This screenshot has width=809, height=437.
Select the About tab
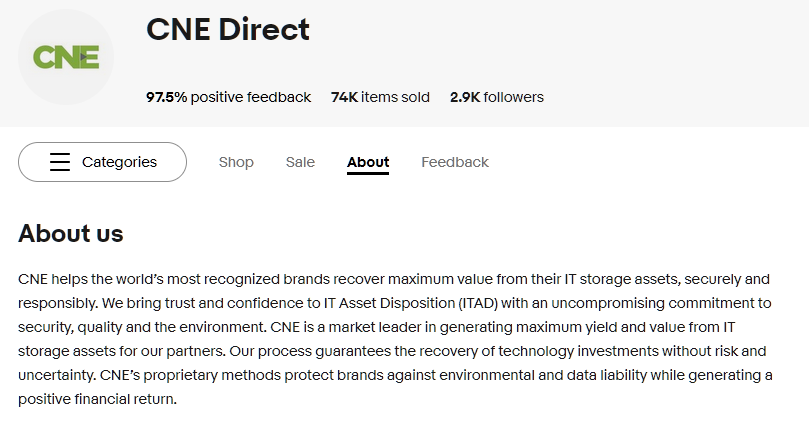(368, 162)
